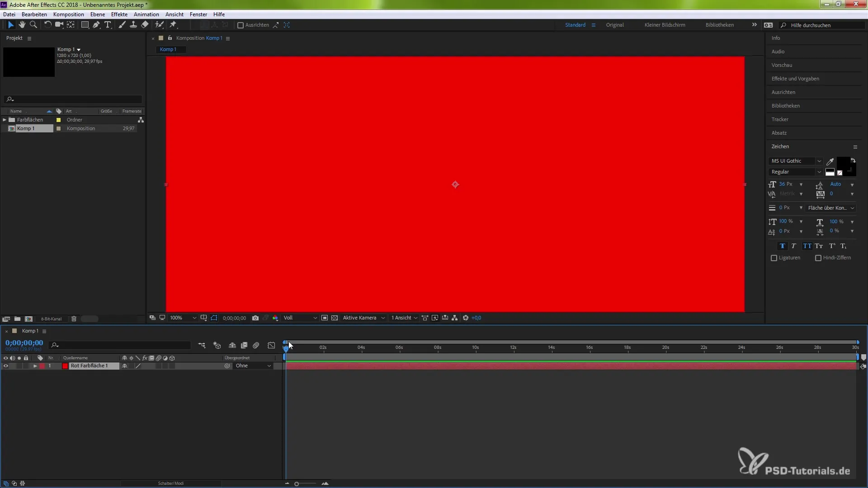The width and height of the screenshot is (868, 488).
Task: Select the Type text tool
Action: pyautogui.click(x=108, y=25)
